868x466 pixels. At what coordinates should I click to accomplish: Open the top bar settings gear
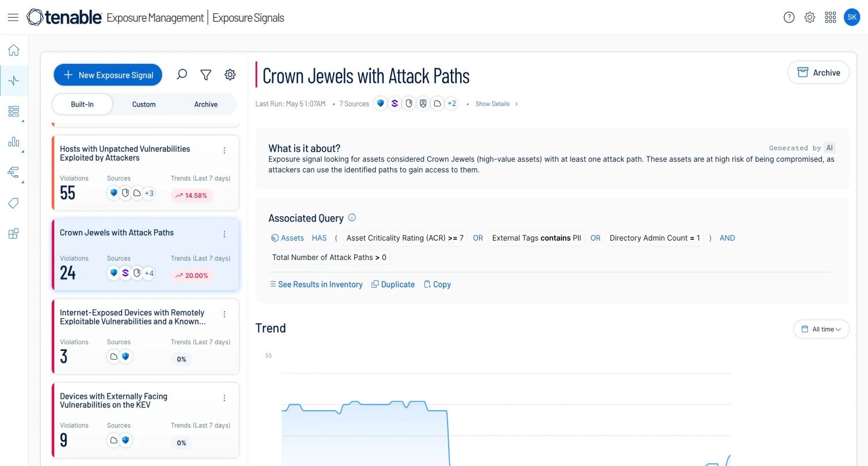click(x=810, y=18)
